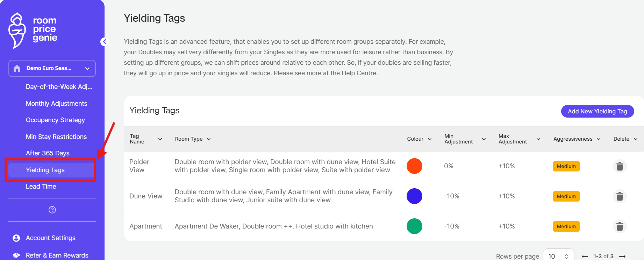Image resolution: width=644 pixels, height=260 pixels.
Task: Remove the Apartment tag via trash icon
Action: tap(620, 226)
